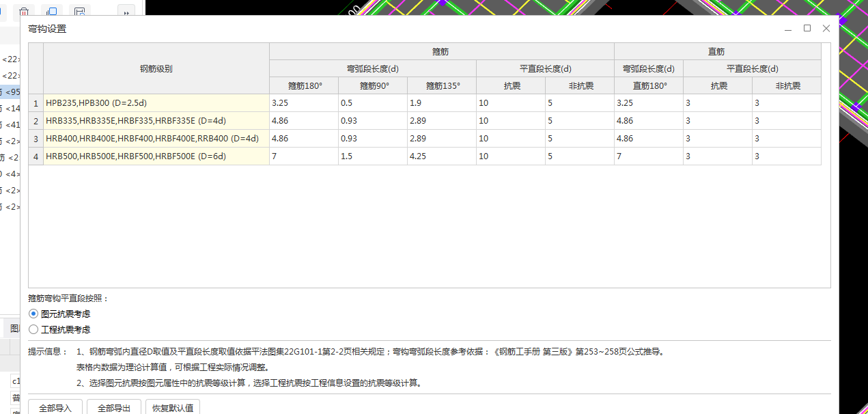Image resolution: width=868 pixels, height=414 pixels.
Task: Click the 恢复默认值 button
Action: (173, 408)
